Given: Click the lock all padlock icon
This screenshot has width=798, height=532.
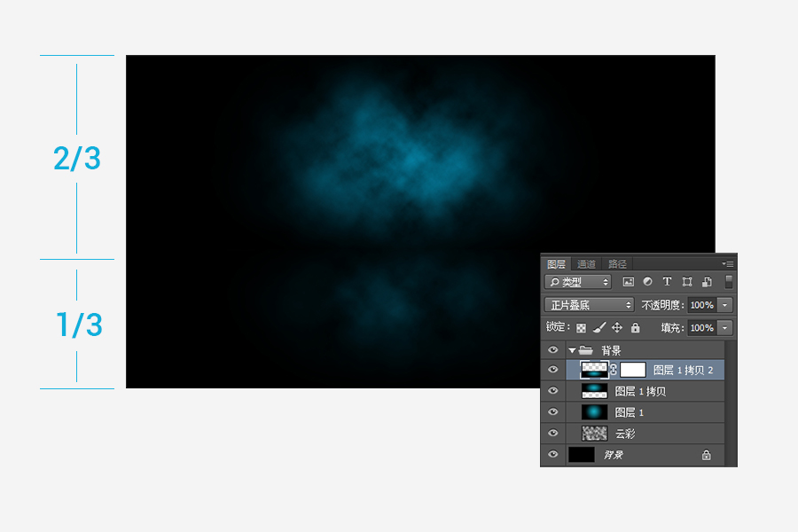Looking at the screenshot, I should click(x=635, y=328).
